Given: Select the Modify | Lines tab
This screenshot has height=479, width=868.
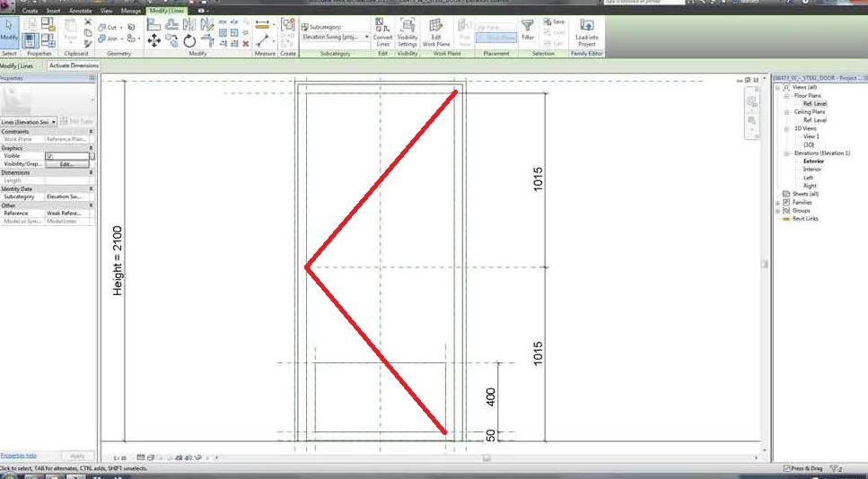Looking at the screenshot, I should pyautogui.click(x=167, y=11).
